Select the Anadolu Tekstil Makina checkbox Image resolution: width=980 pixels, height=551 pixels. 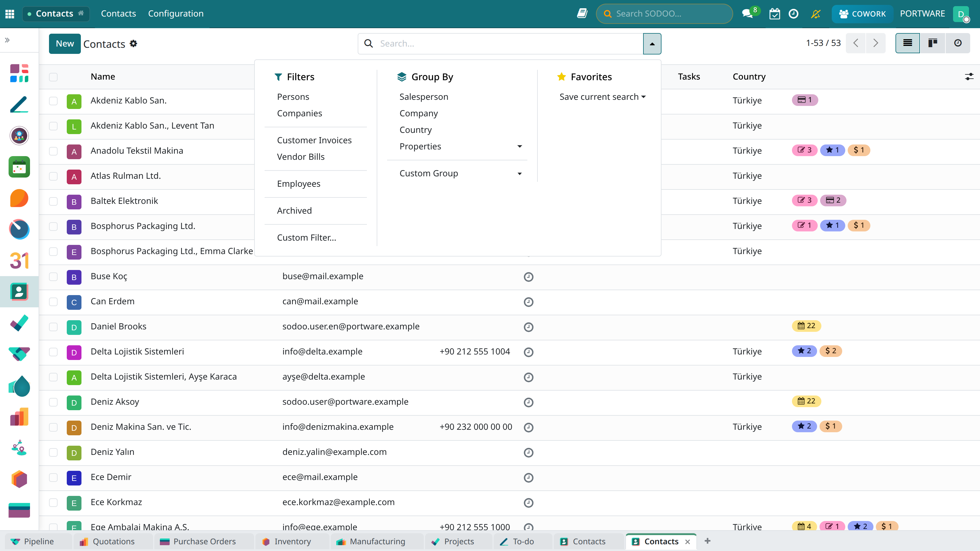(53, 151)
